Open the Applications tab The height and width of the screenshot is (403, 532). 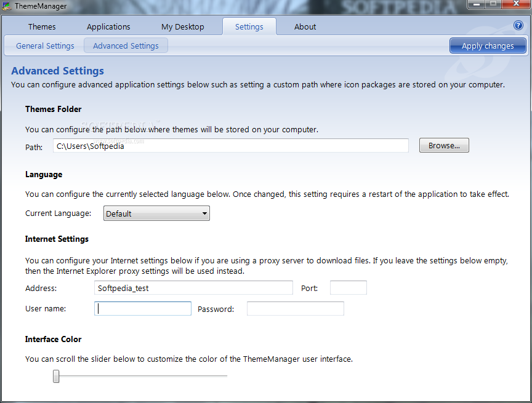pos(108,27)
